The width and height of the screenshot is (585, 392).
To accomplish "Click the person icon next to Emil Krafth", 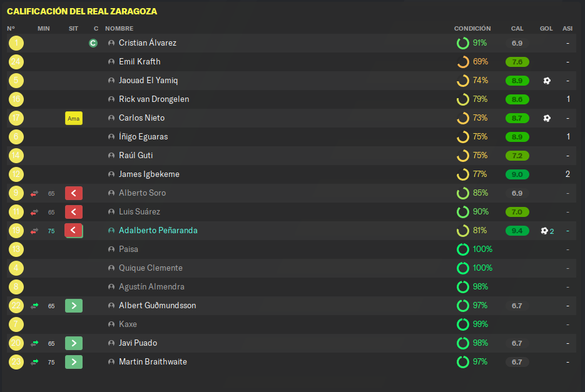I will [x=111, y=62].
